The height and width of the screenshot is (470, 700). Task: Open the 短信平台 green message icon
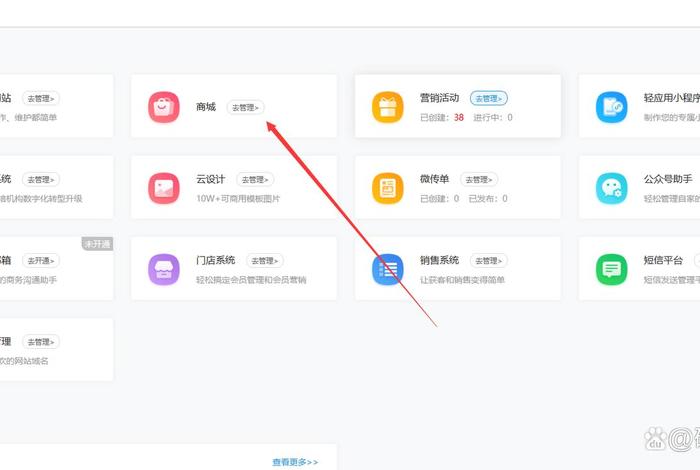pos(612,270)
